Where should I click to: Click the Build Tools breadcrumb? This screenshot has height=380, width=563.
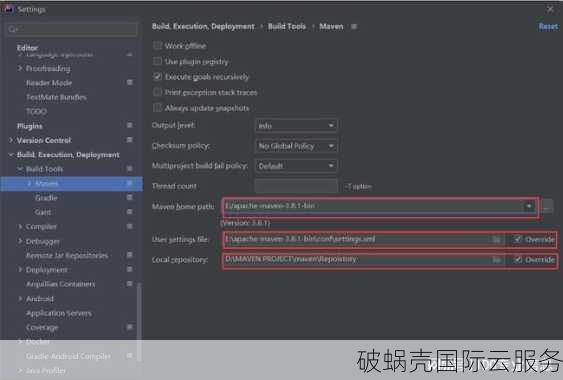[x=287, y=27]
